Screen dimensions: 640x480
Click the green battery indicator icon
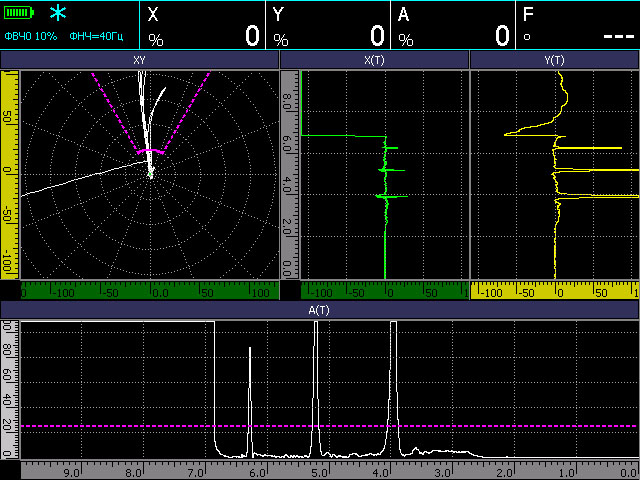pos(19,14)
